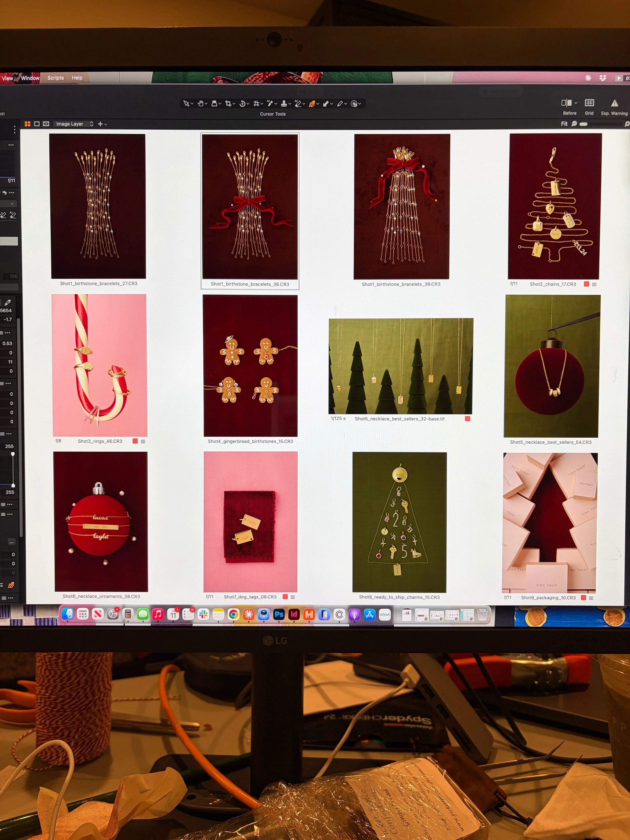Select the Pan hand cursor tool
Image resolution: width=630 pixels, height=840 pixels.
click(x=201, y=104)
